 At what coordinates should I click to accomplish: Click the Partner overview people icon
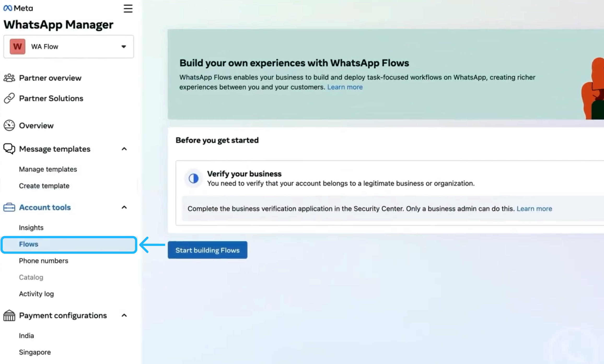(9, 78)
